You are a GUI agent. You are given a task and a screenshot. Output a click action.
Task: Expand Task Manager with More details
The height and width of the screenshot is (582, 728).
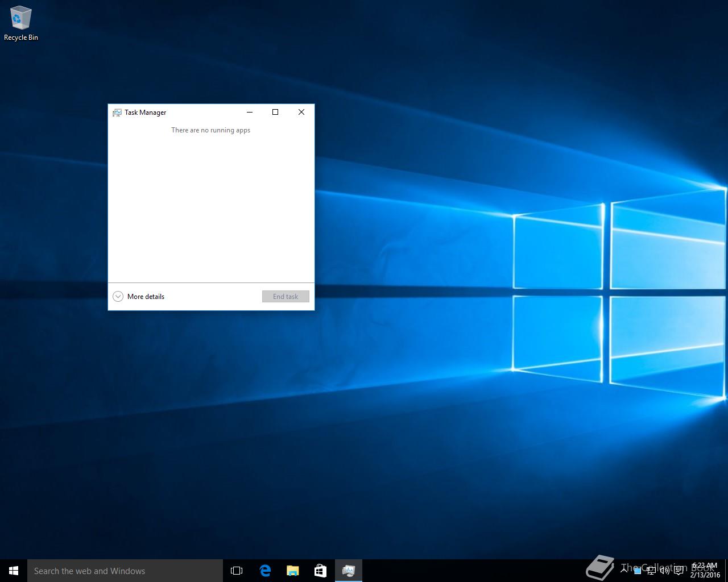point(139,296)
